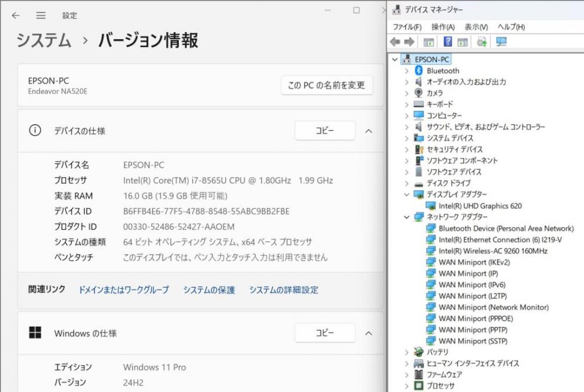Screen dimensions: 584x392
Task: Select WAN Miniport (IPv6)
Action: click(x=472, y=285)
